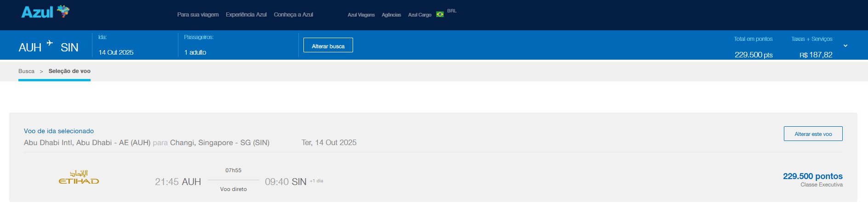The height and width of the screenshot is (208, 868).
Task: Select the Seleção de voo step tab
Action: click(x=69, y=71)
